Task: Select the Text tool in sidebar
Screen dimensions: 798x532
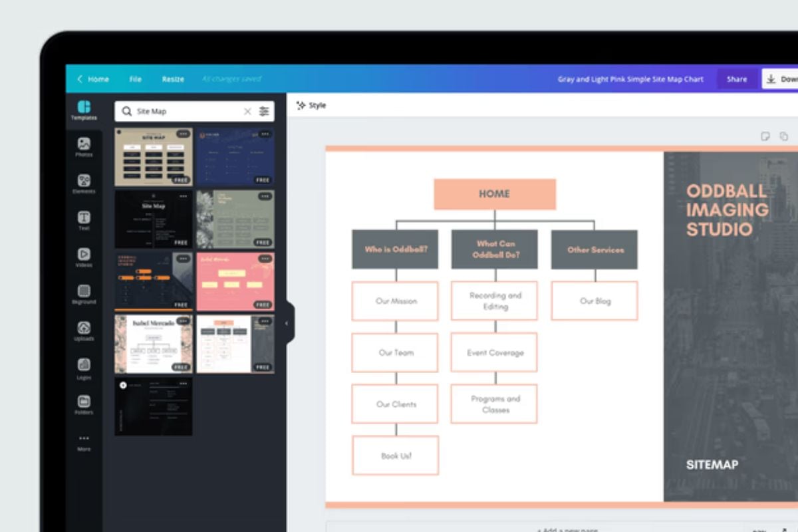Action: pyautogui.click(x=84, y=221)
